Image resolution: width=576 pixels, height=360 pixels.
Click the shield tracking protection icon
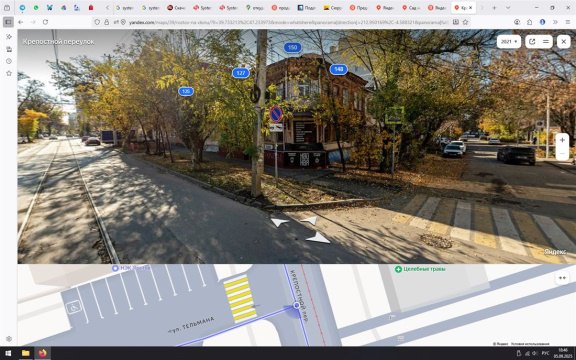pyautogui.click(x=97, y=22)
